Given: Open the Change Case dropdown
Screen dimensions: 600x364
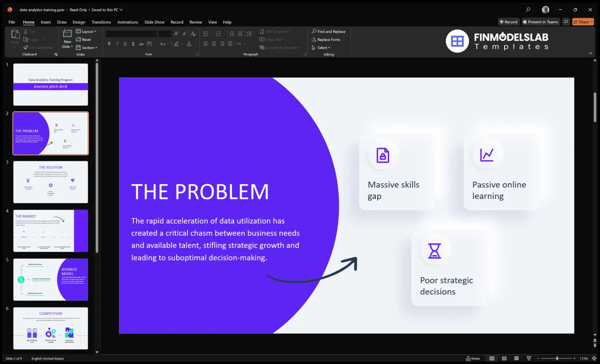Looking at the screenshot, I should 164,44.
